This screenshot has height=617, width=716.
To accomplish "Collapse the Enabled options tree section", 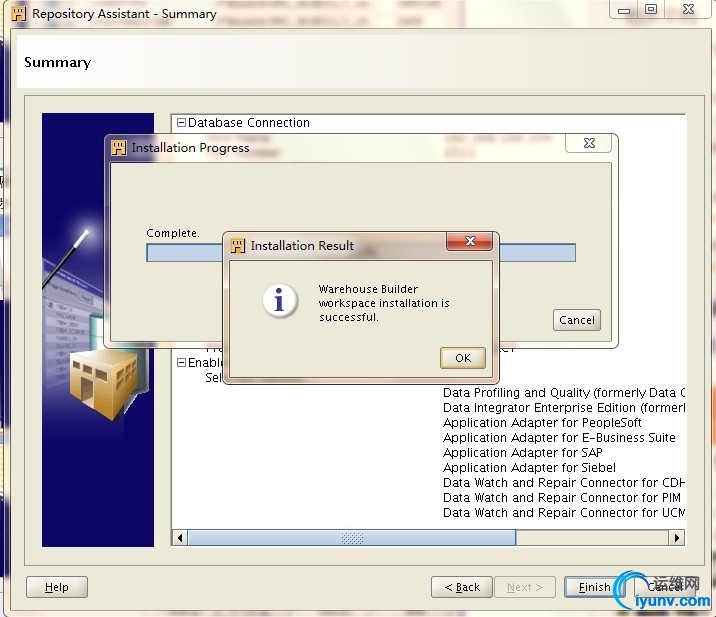I will click(x=181, y=363).
